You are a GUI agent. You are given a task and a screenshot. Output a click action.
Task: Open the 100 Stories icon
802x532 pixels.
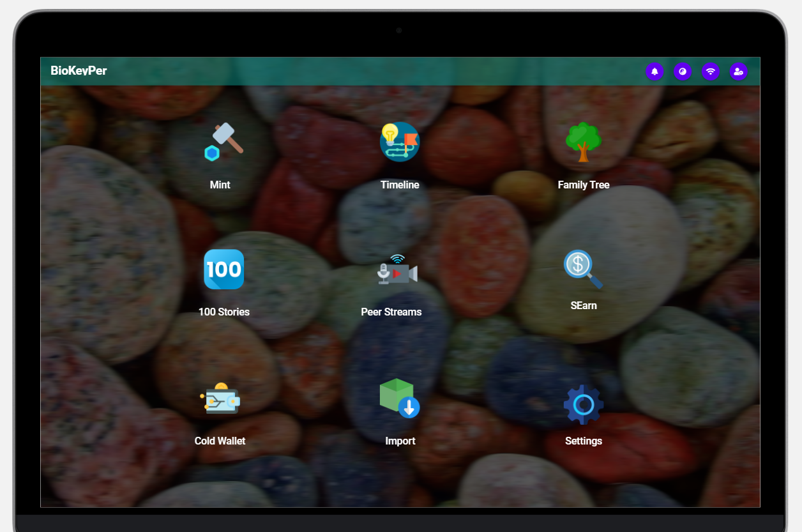click(x=223, y=269)
